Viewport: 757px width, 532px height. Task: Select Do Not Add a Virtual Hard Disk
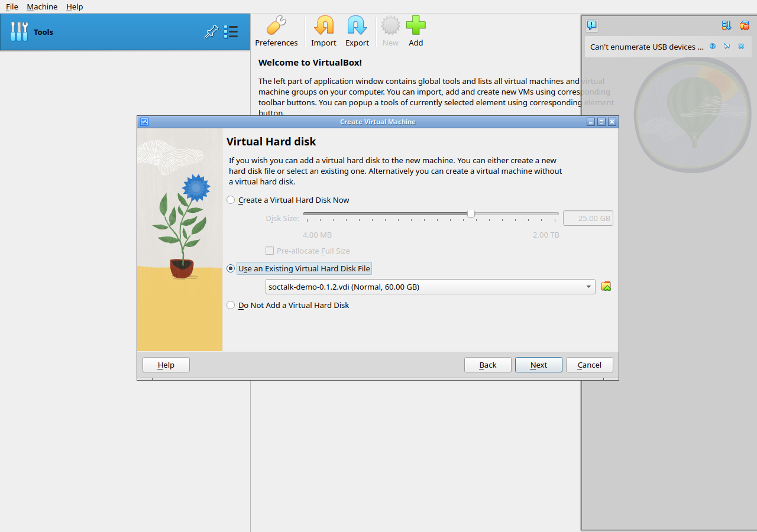(288, 305)
